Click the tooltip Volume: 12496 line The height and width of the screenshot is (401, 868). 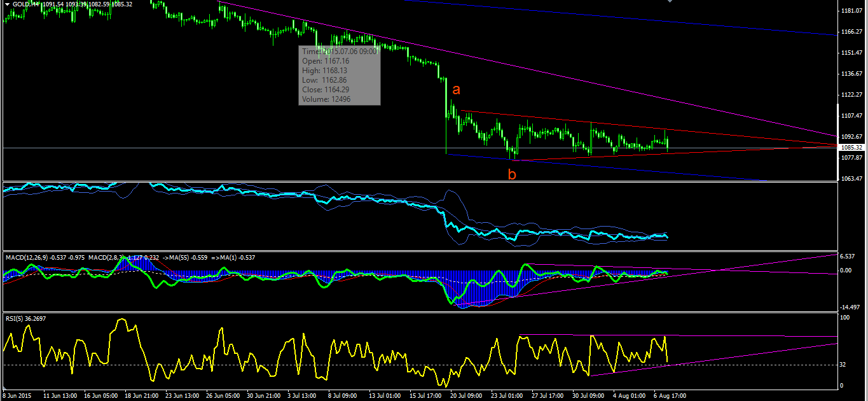(326, 99)
